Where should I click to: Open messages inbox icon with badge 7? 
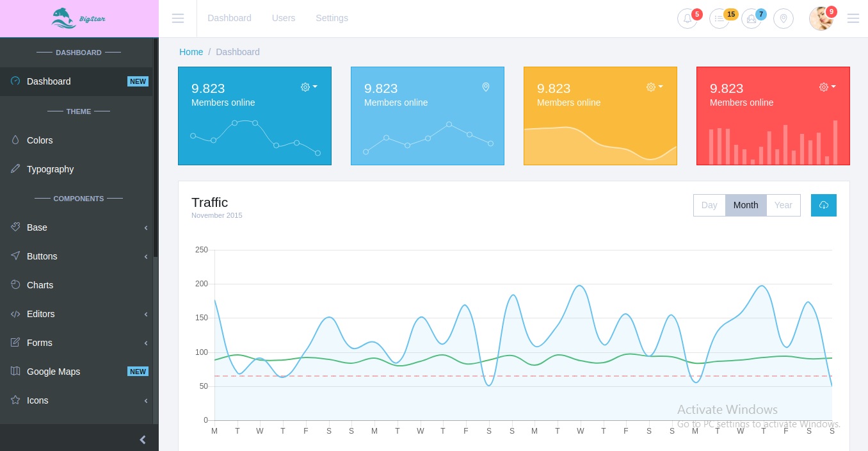(x=751, y=19)
